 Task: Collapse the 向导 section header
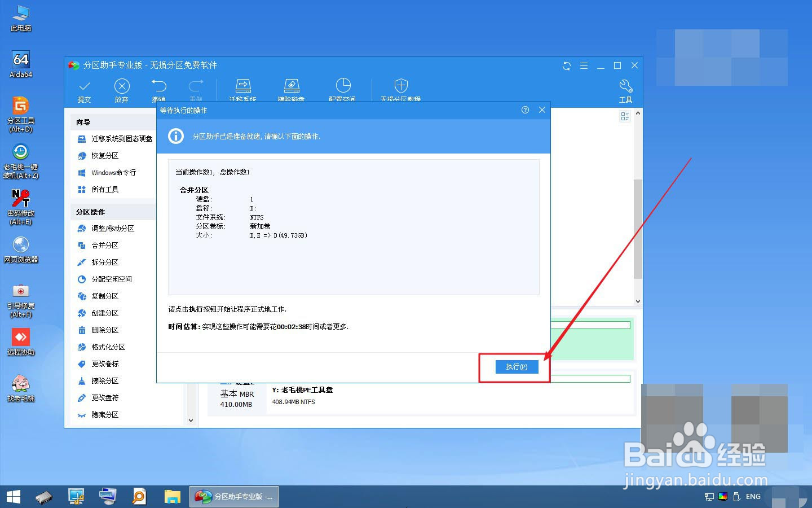(x=113, y=122)
